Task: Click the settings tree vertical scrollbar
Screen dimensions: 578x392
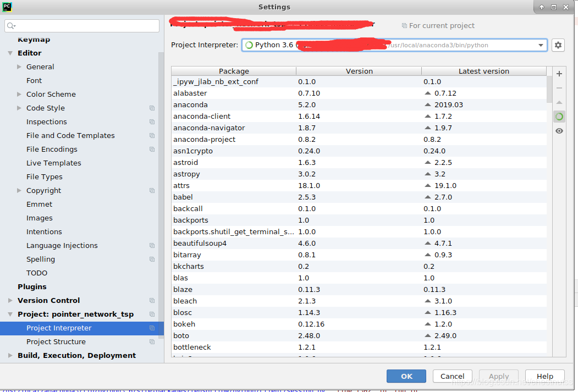Action: tap(161, 195)
